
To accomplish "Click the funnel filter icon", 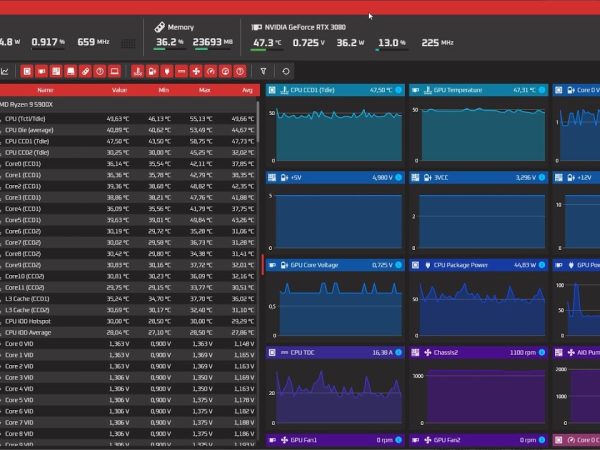I will click(264, 71).
